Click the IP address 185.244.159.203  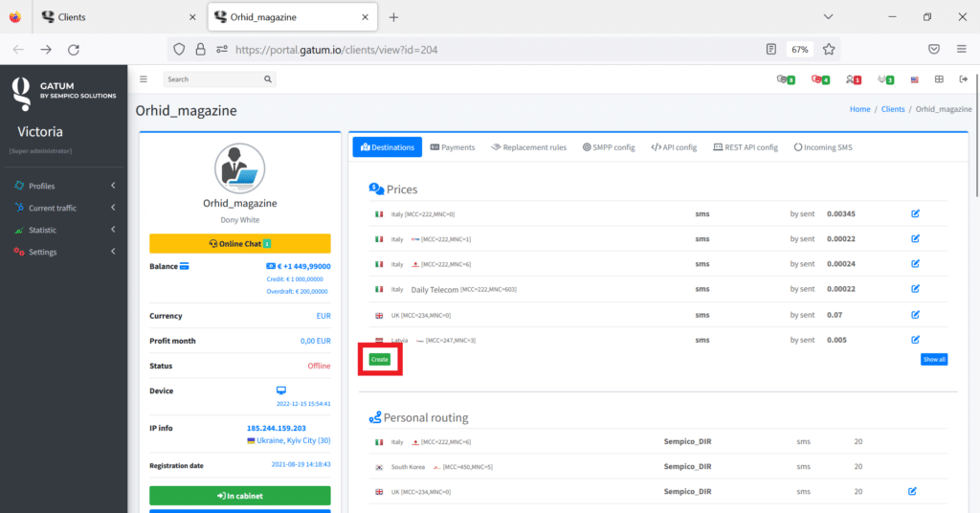tap(277, 428)
